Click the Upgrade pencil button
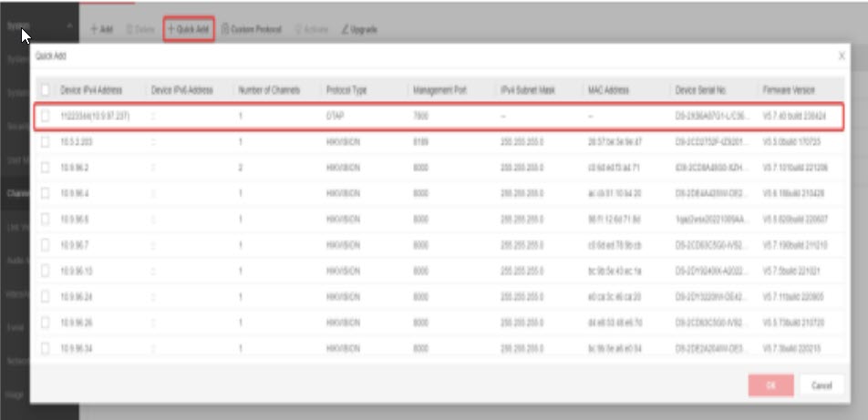The width and height of the screenshot is (868, 420). click(359, 29)
